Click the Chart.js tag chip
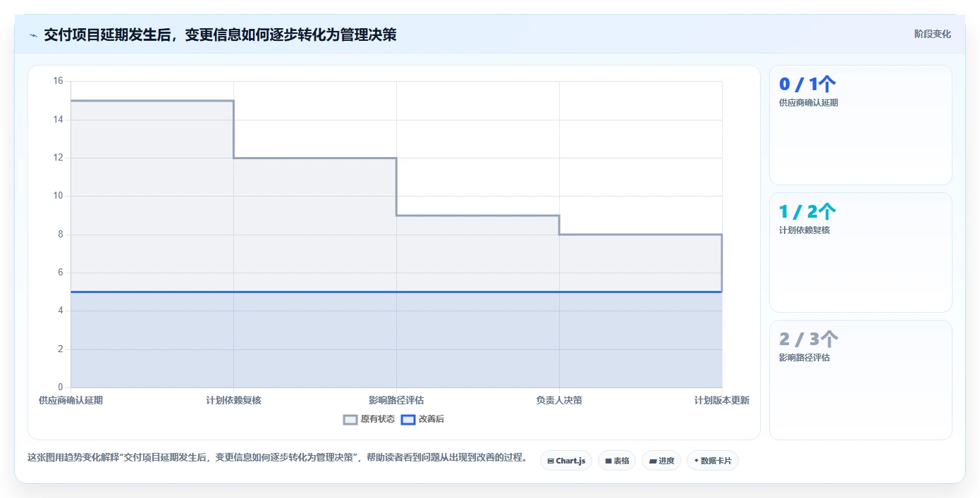This screenshot has width=980, height=498. tap(566, 461)
